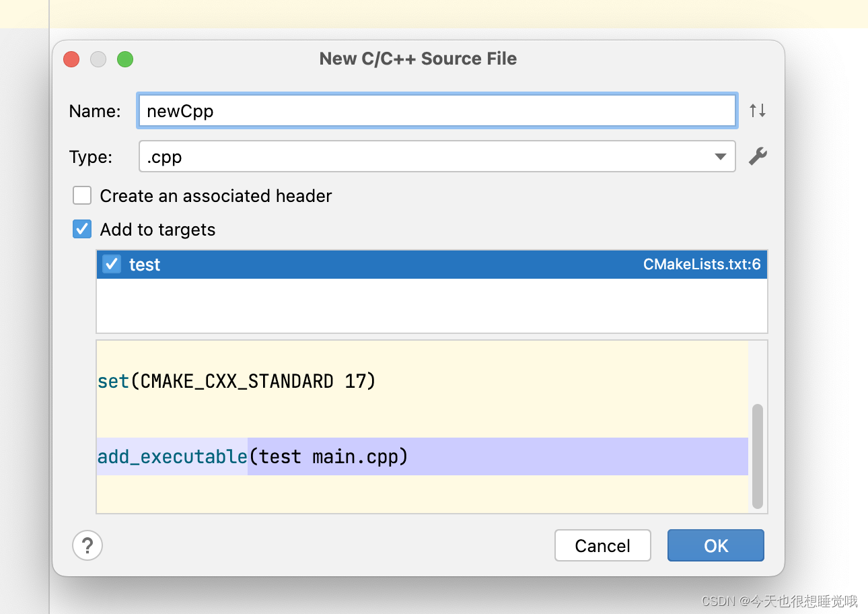Expand the Type dropdown arrow

(720, 157)
